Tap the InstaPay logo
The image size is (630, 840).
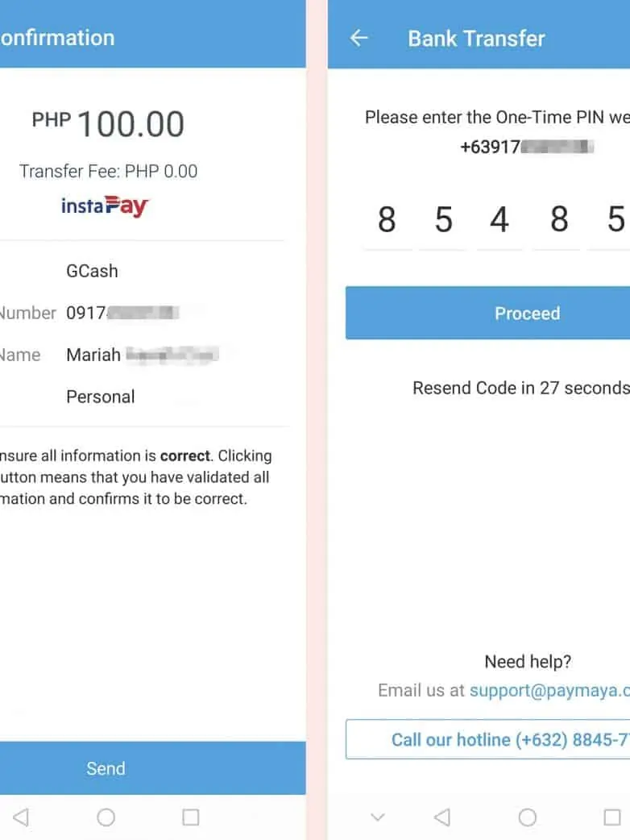click(106, 206)
